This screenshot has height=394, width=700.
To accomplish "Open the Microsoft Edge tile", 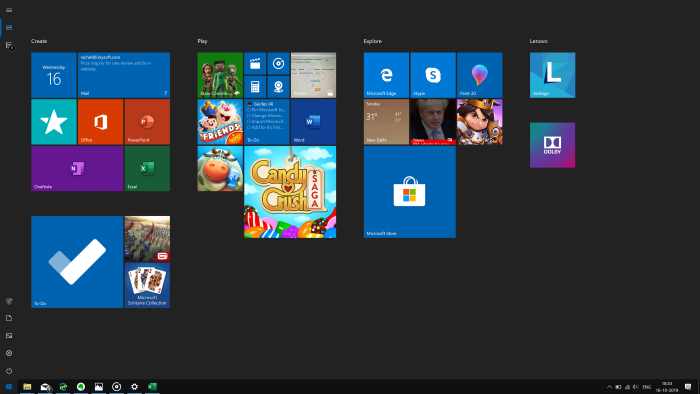I will click(386, 75).
